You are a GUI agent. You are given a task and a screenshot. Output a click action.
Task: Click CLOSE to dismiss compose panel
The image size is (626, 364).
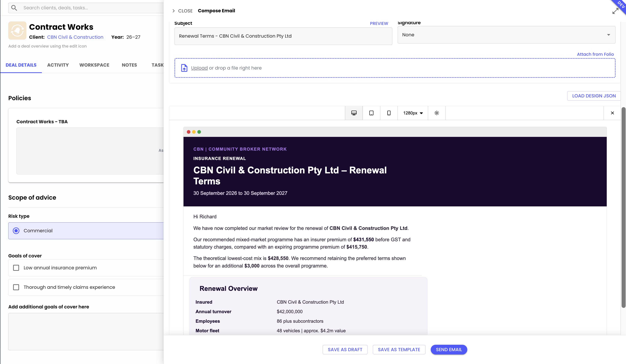[x=185, y=11]
